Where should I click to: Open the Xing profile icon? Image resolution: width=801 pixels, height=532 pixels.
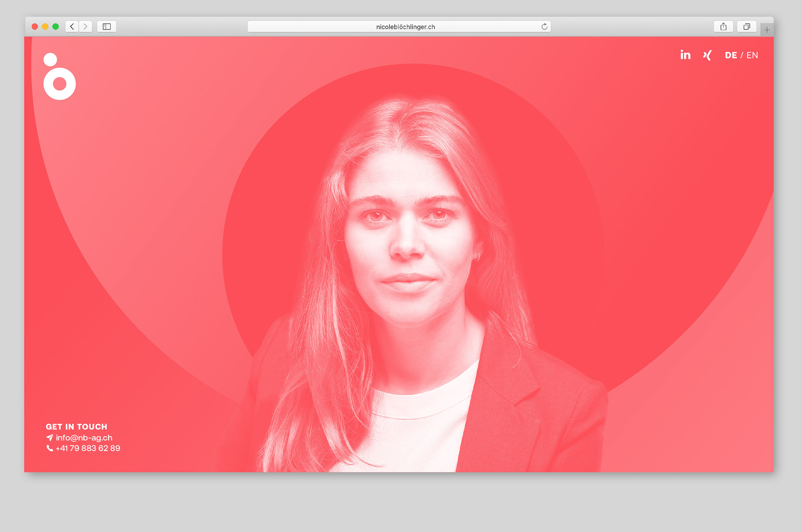[x=707, y=55]
